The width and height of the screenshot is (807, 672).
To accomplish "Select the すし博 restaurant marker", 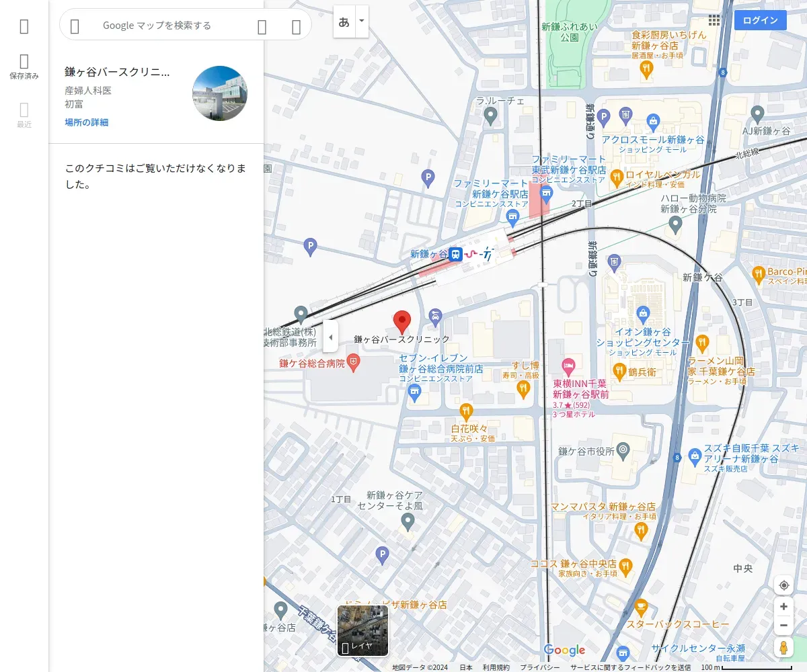I will [x=523, y=389].
